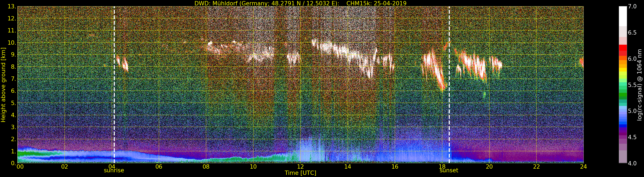Click the height axis tick '6.'
Screen dimensions: 644x177
[x=13, y=91]
